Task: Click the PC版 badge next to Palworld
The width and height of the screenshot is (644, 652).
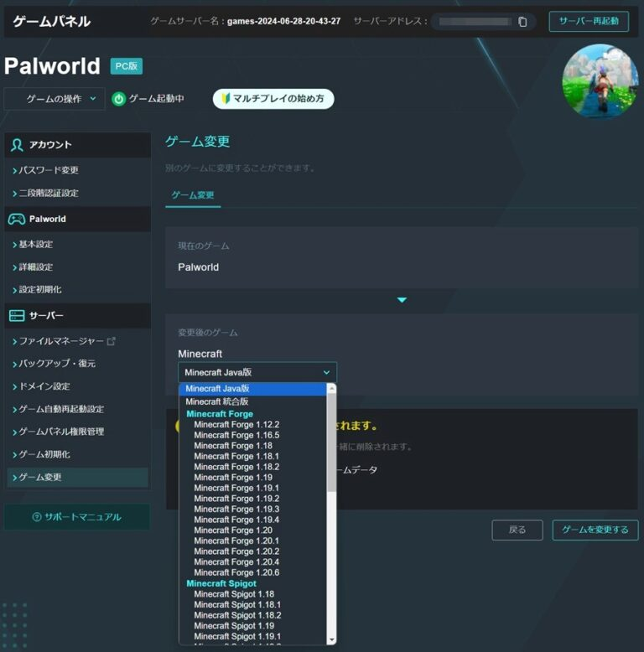Action: [x=127, y=66]
